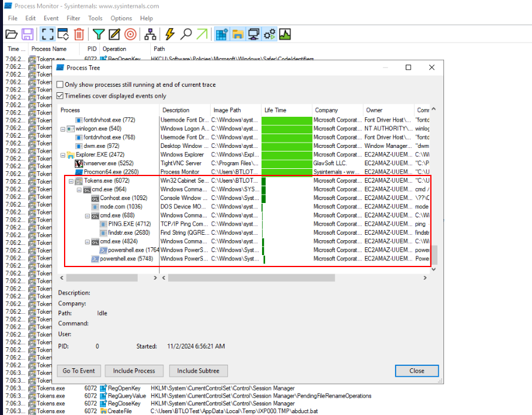
Task: Click the right arrow of the process pane scrollbar
Action: coord(156,278)
